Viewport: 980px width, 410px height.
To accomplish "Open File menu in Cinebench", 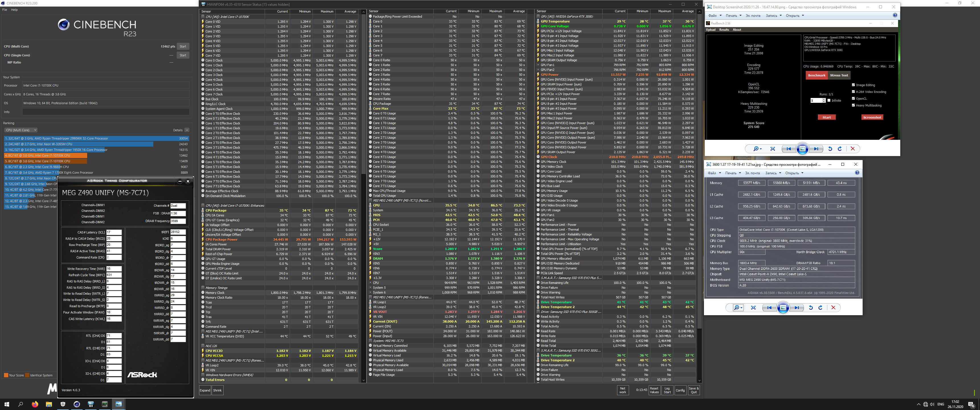I will (5, 10).
